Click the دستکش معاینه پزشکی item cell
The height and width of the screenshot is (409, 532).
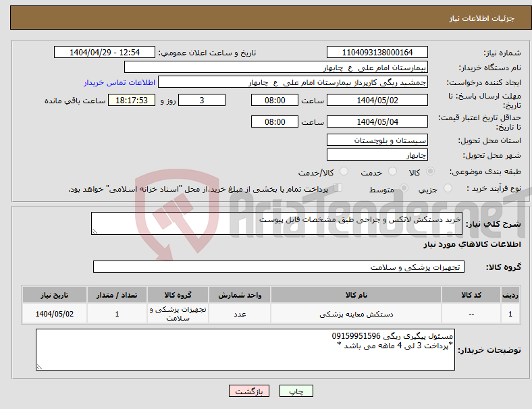coord(356,314)
